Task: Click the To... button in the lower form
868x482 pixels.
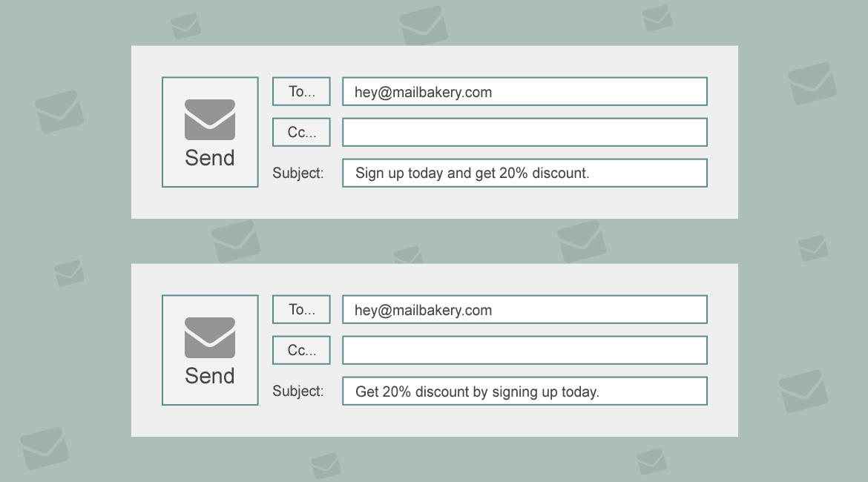Action: click(301, 310)
